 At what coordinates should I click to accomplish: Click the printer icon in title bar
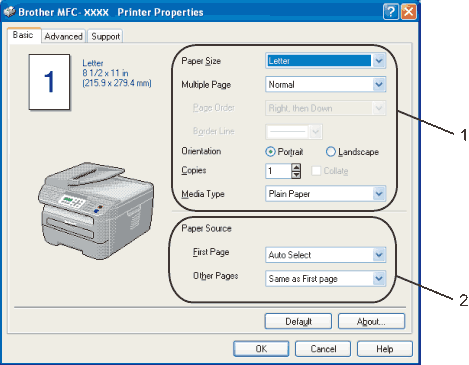pyautogui.click(x=9, y=12)
